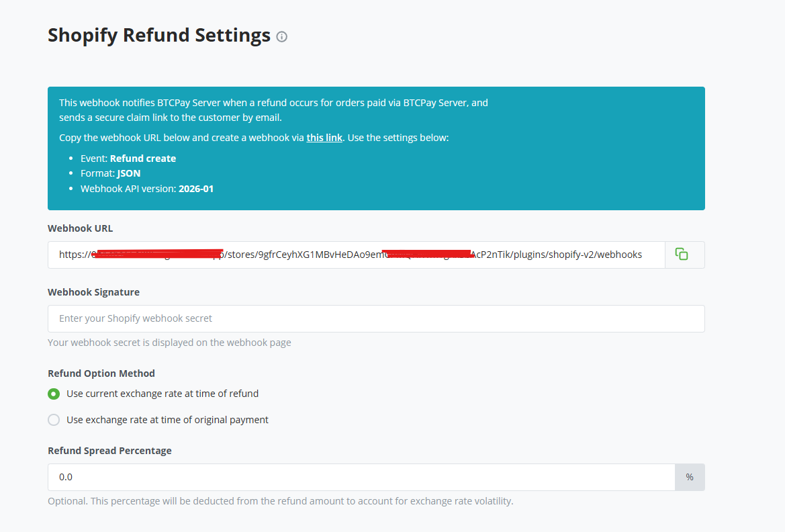
Task: Select use current exchange rate at refund time
Action: click(x=53, y=394)
